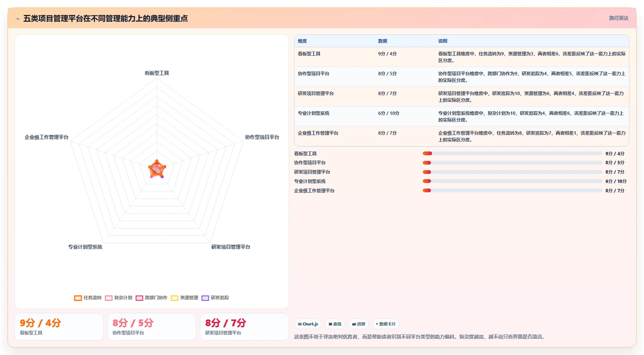Hide the 跨部门协作 series via legend
644x355 pixels.
coord(151,298)
